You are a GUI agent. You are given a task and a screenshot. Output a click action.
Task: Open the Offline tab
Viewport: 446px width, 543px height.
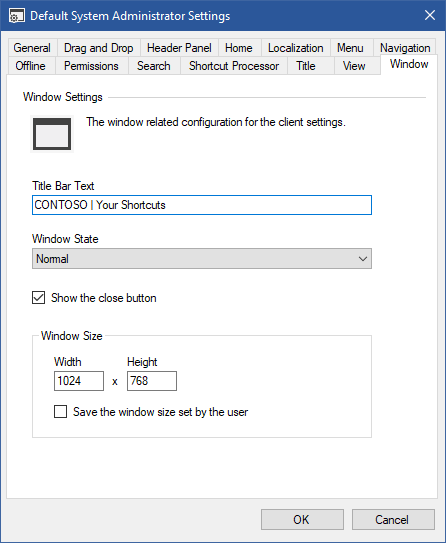coord(30,66)
